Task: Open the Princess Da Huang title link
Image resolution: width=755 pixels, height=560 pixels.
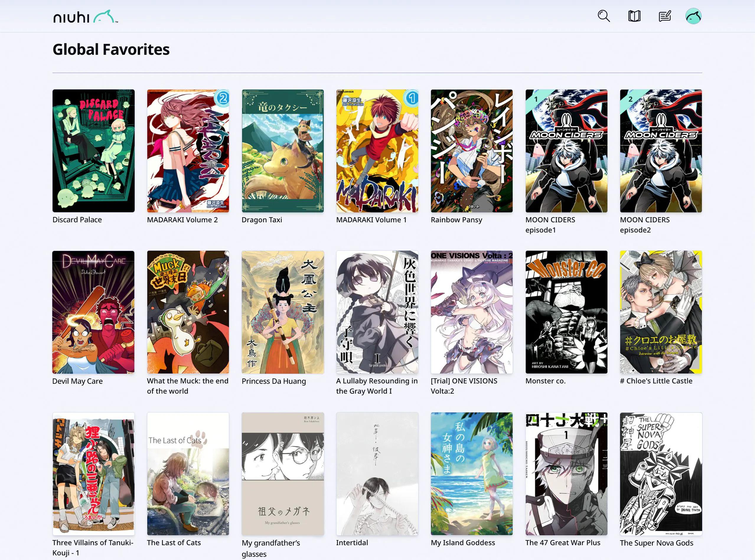Action: point(274,381)
